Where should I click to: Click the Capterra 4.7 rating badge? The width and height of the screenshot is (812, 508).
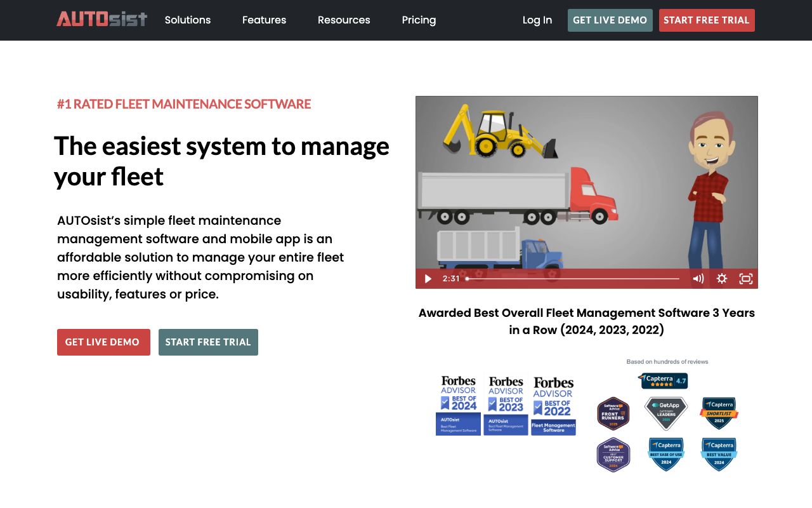click(663, 381)
